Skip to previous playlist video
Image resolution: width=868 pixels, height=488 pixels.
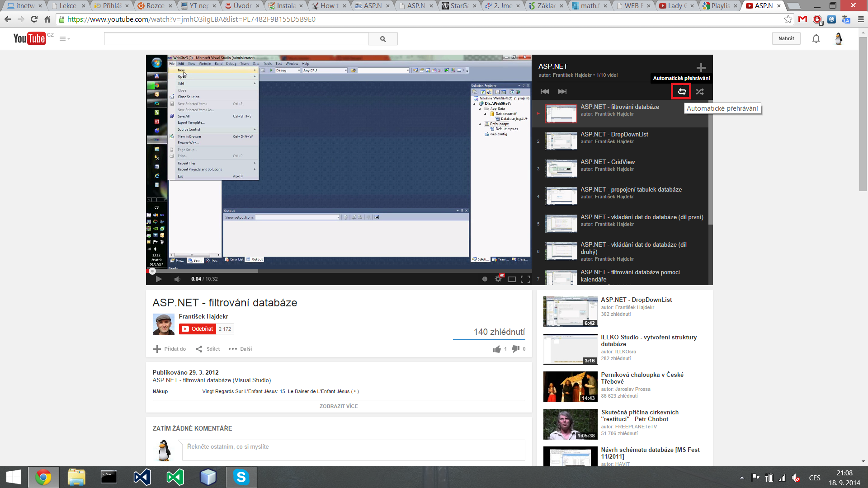(x=545, y=92)
